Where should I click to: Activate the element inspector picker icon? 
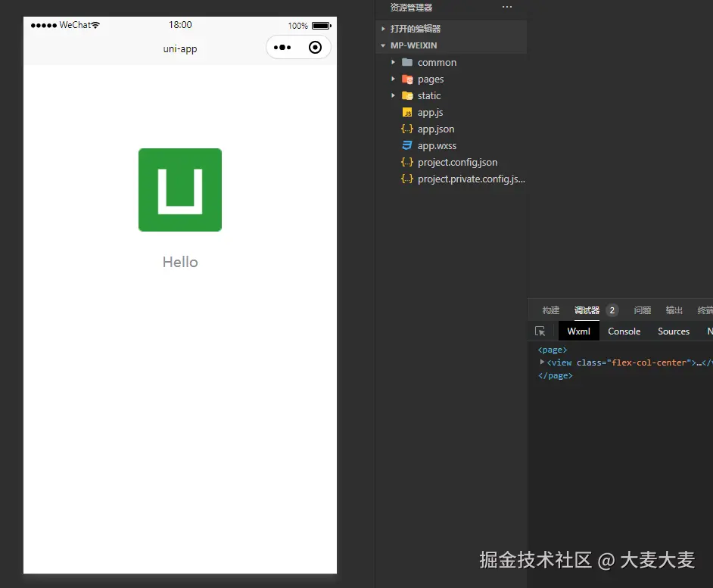[x=540, y=331]
